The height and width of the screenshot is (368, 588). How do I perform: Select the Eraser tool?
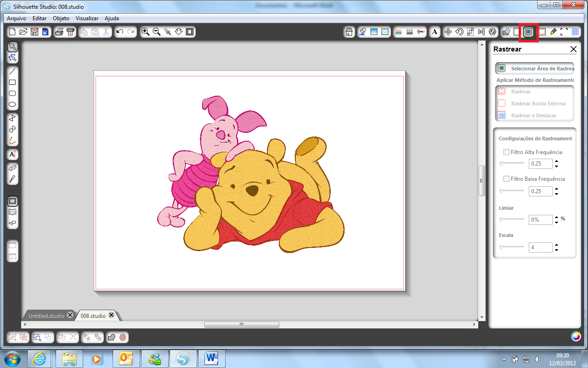click(12, 168)
